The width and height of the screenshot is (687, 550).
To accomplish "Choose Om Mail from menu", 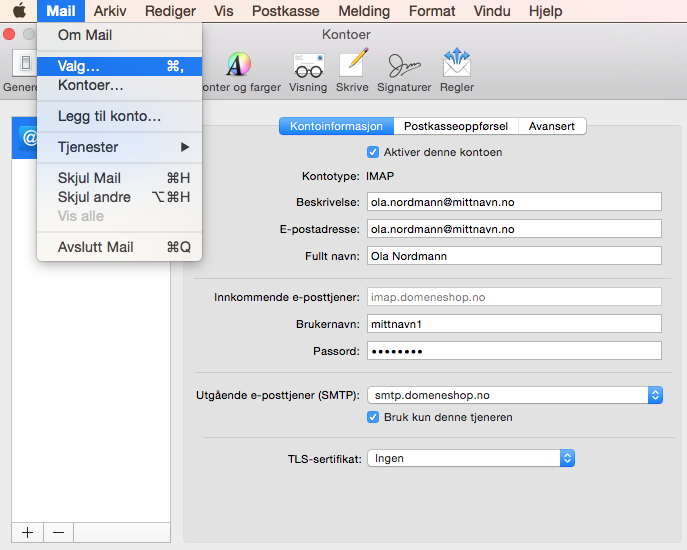I will [120, 35].
